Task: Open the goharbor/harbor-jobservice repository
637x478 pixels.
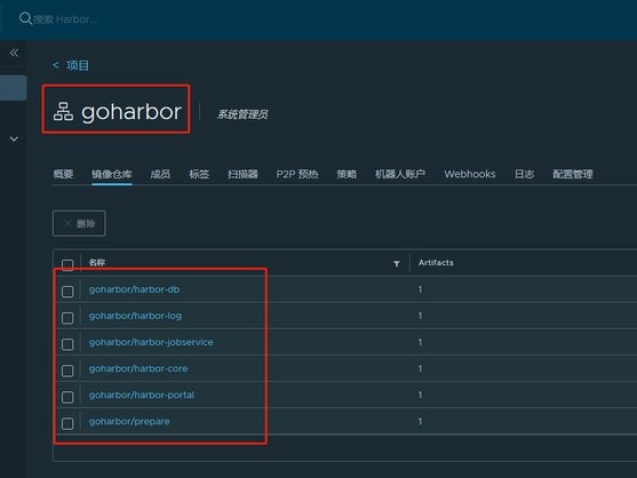Action: tap(151, 342)
